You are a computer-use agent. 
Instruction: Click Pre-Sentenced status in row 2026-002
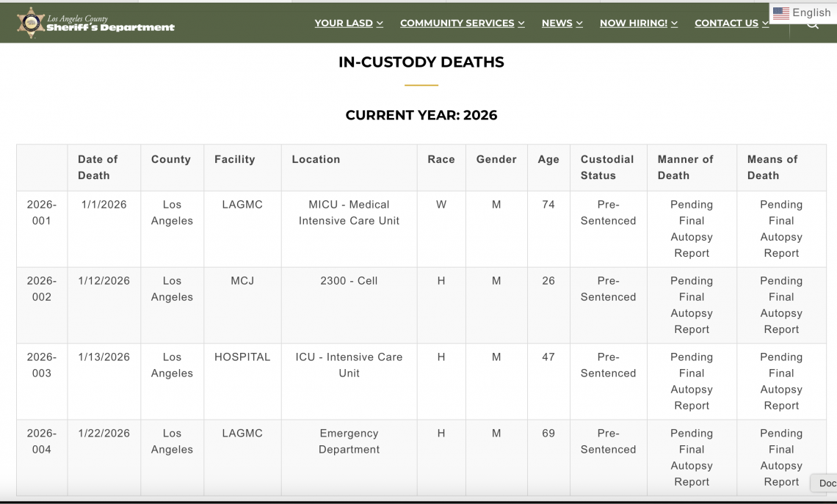click(x=609, y=289)
